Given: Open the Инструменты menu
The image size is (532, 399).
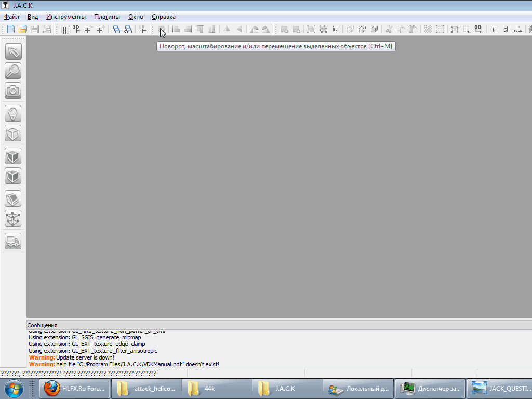Looking at the screenshot, I should point(66,17).
